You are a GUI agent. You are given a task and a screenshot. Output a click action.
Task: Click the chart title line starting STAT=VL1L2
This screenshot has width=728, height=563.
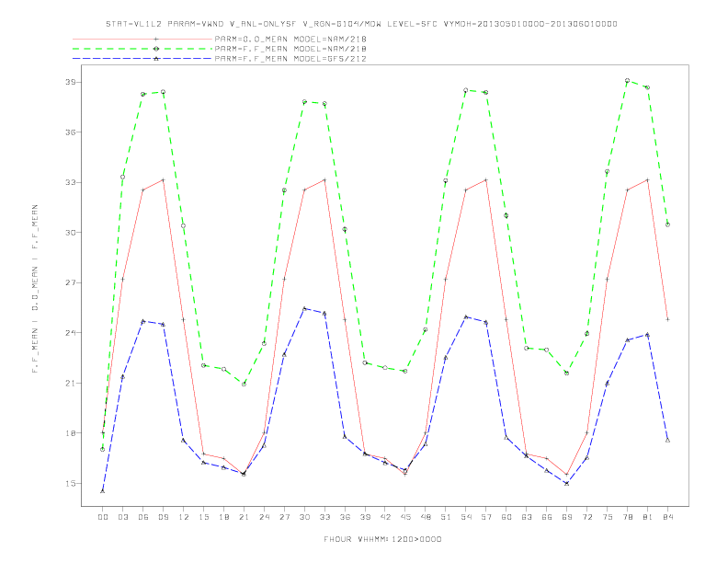tap(361, 24)
